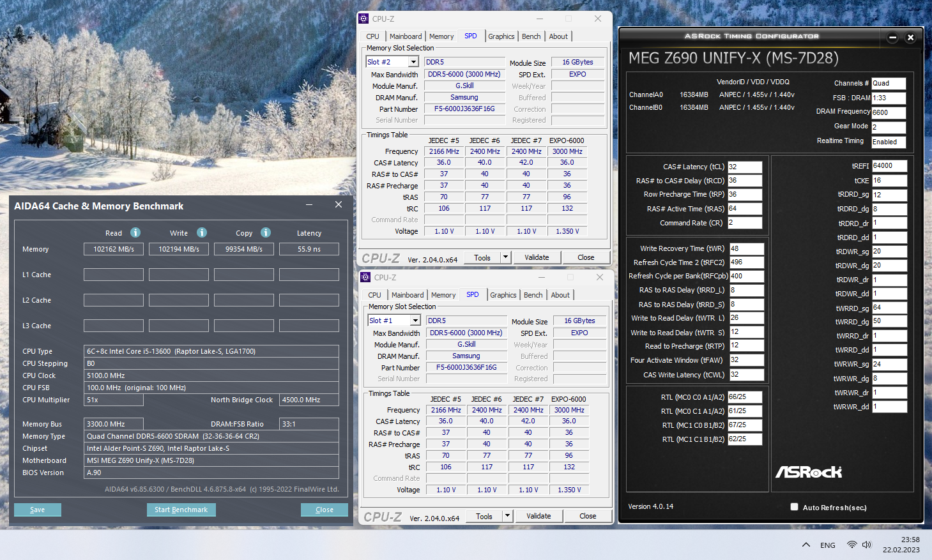The width and height of the screenshot is (932, 560).
Task: Close the ASRock Timing Configurator window
Action: pos(911,38)
